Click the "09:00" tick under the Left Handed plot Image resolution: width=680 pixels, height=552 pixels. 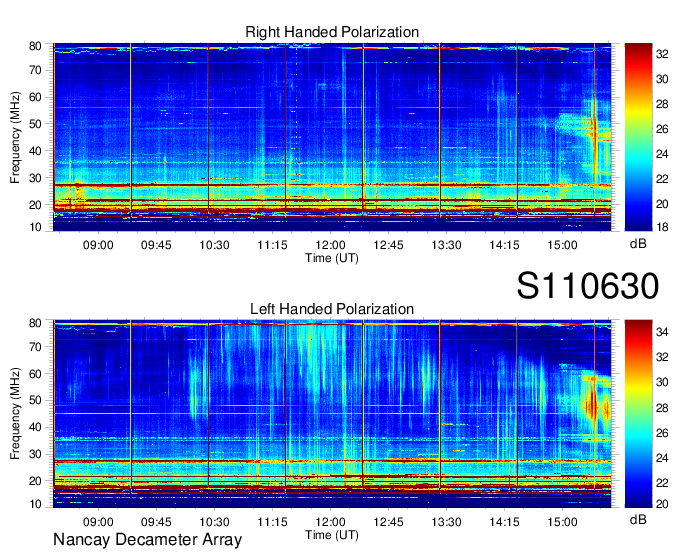pos(98,522)
